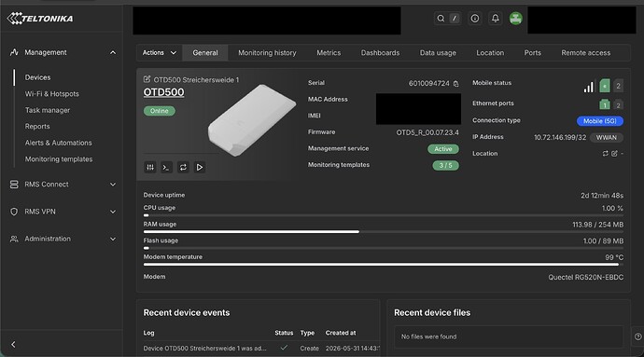Click the Online status badge
This screenshot has height=357, width=644.
tap(160, 111)
